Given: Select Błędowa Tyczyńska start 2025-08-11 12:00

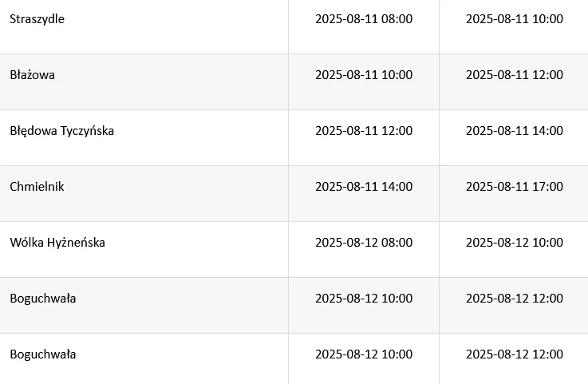Looking at the screenshot, I should tap(364, 131).
